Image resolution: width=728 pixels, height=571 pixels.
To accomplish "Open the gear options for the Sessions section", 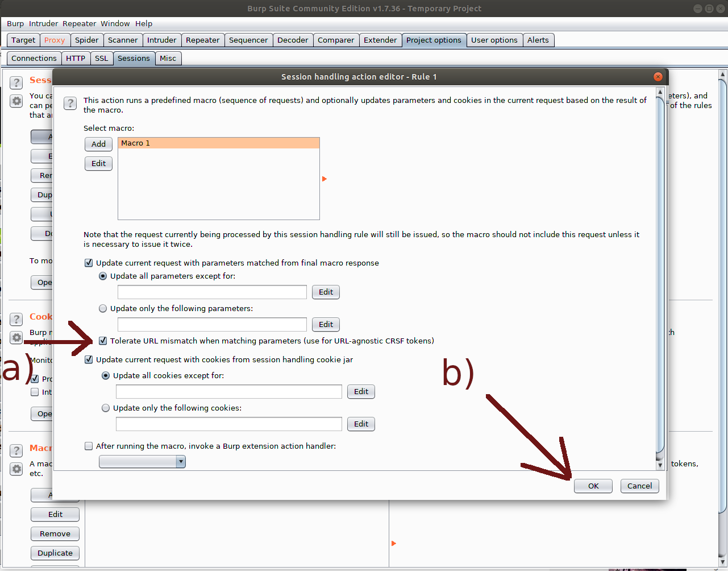I will click(17, 101).
